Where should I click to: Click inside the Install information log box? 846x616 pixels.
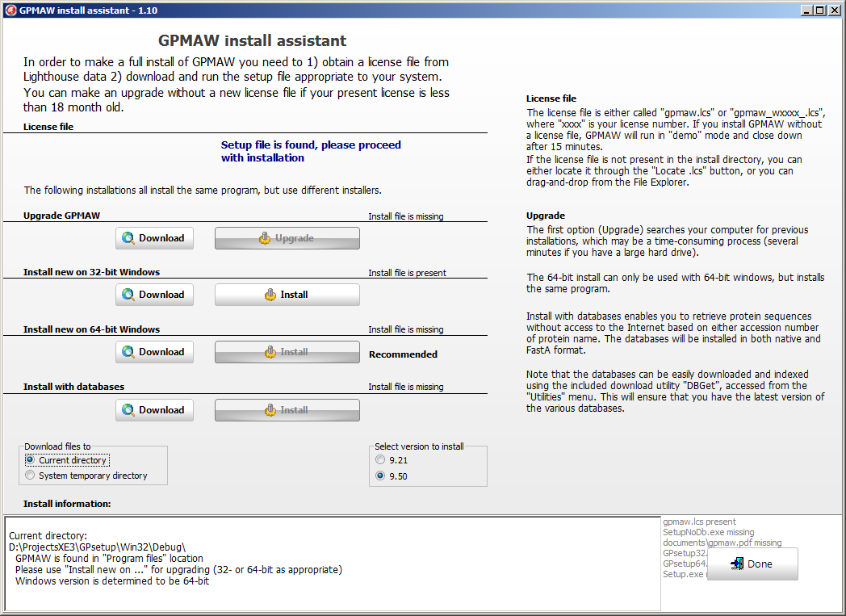coord(333,564)
